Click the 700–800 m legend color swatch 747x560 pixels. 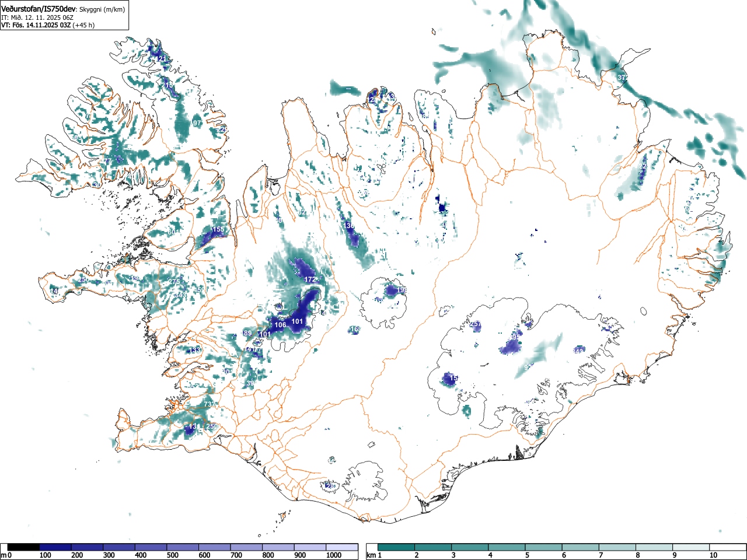(x=246, y=547)
